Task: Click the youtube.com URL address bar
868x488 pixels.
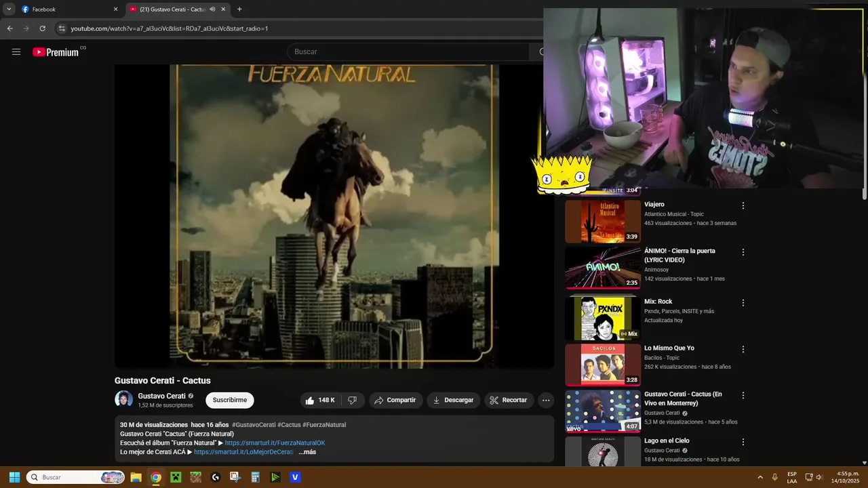Action: pos(170,28)
